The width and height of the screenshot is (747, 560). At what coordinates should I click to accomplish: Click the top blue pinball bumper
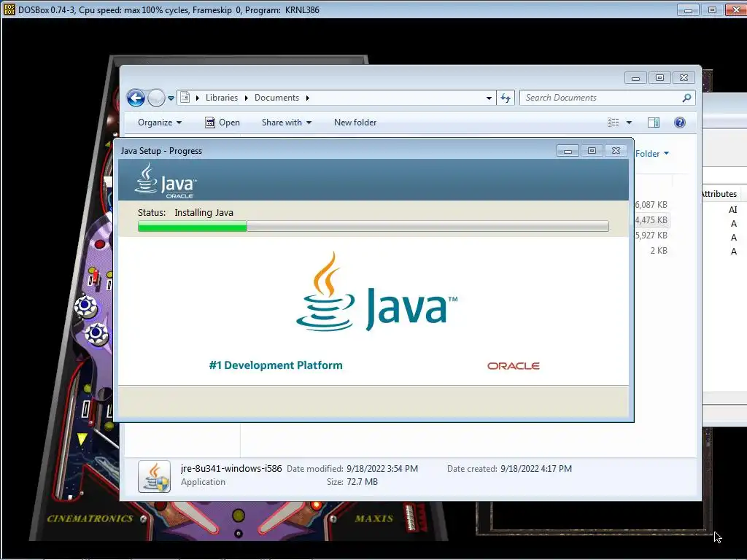pyautogui.click(x=86, y=306)
